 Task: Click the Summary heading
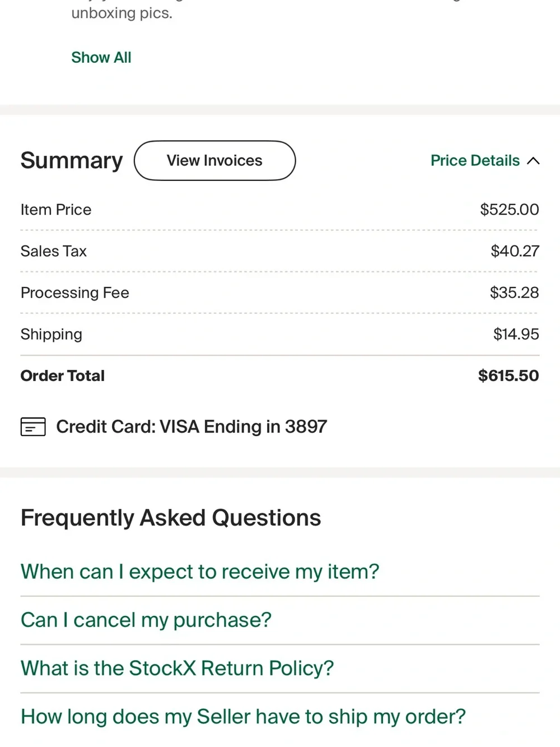pyautogui.click(x=72, y=161)
